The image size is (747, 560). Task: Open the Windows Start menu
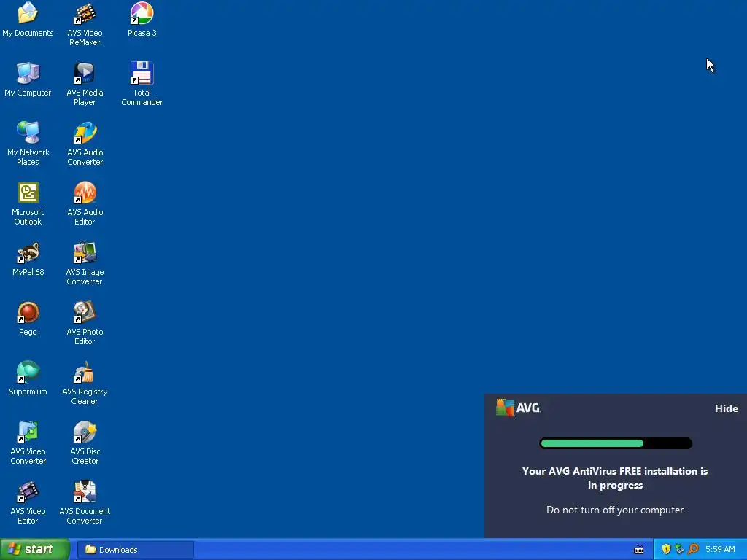pos(35,549)
